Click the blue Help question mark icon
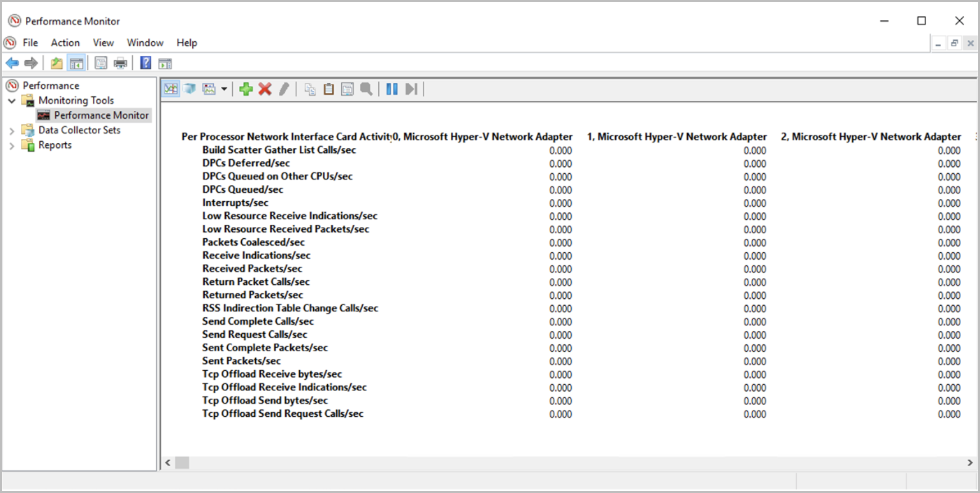 [x=145, y=64]
